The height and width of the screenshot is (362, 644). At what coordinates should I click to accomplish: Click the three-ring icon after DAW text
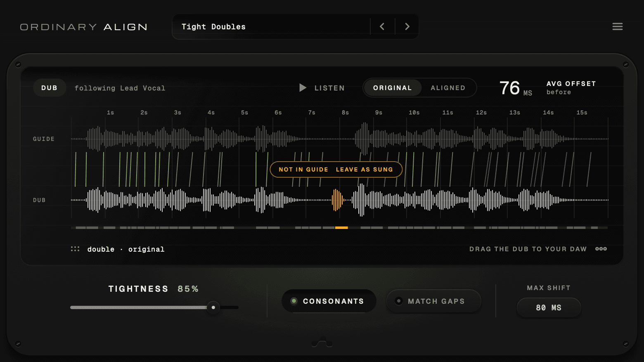(x=601, y=249)
